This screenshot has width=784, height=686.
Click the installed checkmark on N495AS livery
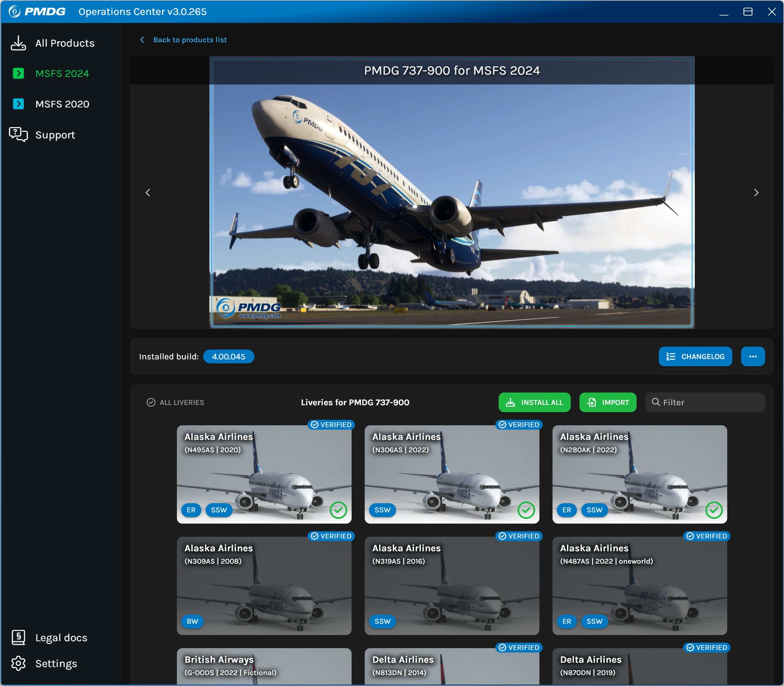338,510
